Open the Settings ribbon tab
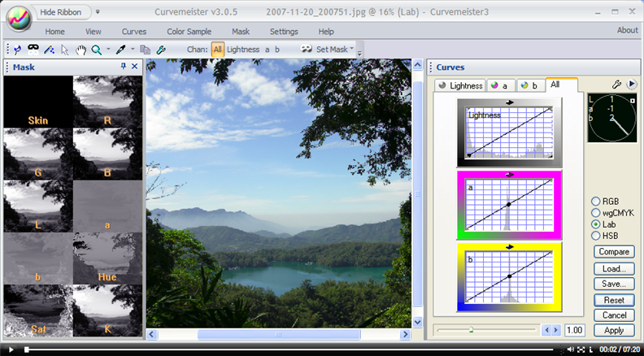This screenshot has height=356, width=644. point(284,32)
